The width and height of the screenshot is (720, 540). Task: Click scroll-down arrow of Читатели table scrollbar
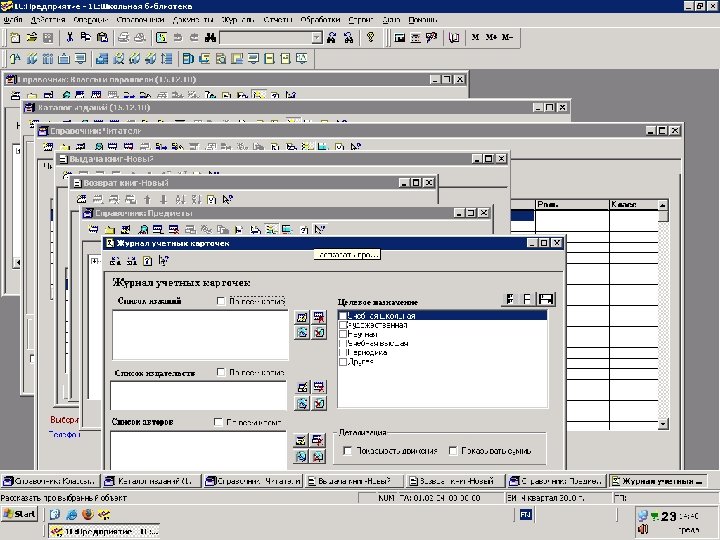click(663, 424)
